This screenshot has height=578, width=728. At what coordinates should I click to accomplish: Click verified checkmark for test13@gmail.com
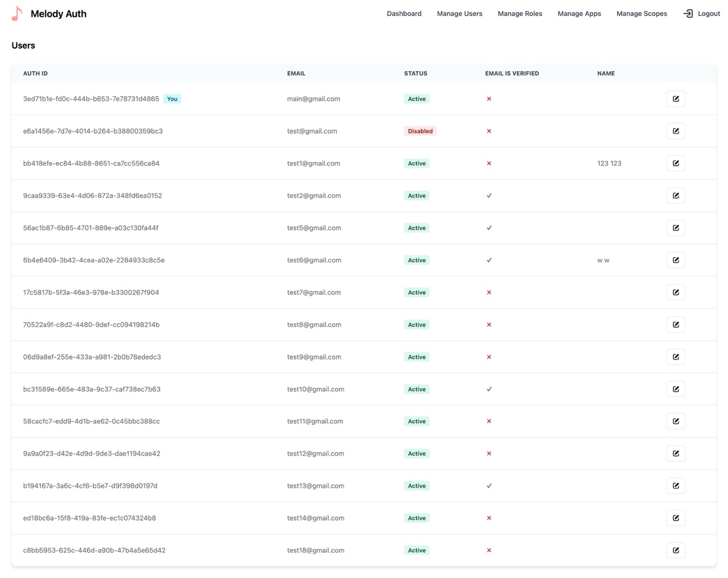489,486
